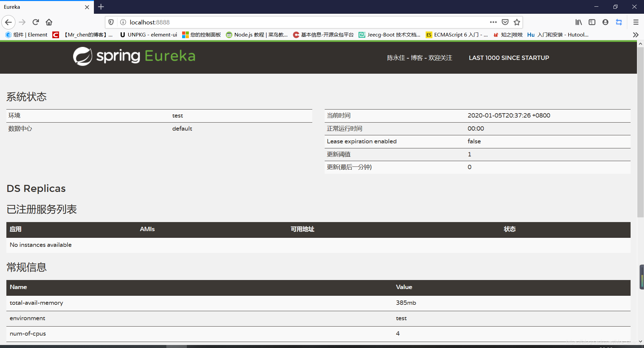Click the 更新(最后一分钟) label

click(x=349, y=167)
